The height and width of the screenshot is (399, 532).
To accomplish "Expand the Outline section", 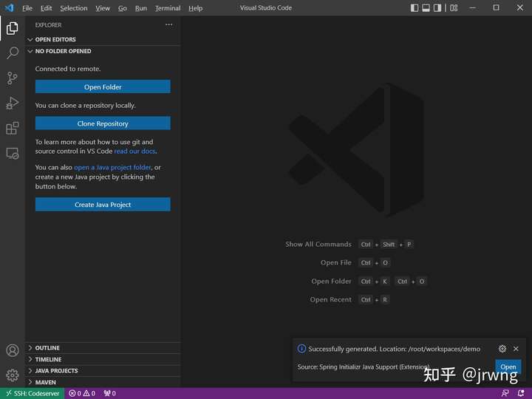I will [x=103, y=348].
